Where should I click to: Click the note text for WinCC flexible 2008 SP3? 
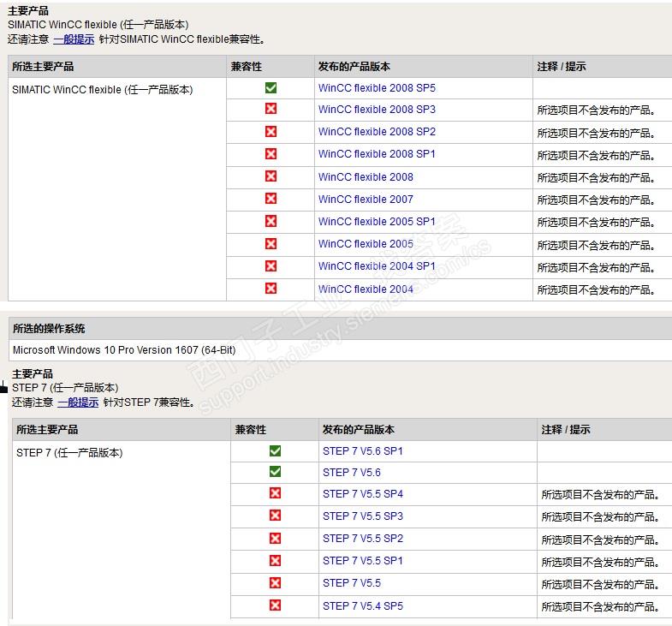pos(596,110)
